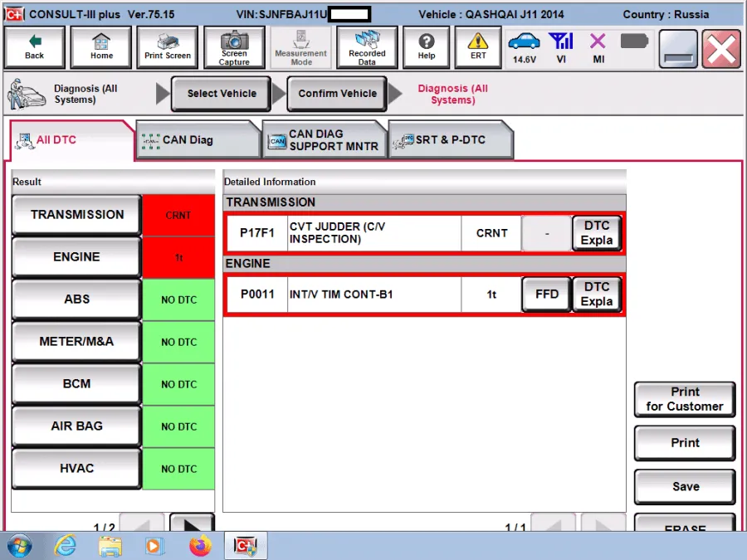Switch to the SRT & P-DTC tab
The width and height of the screenshot is (747, 560).
click(x=451, y=140)
